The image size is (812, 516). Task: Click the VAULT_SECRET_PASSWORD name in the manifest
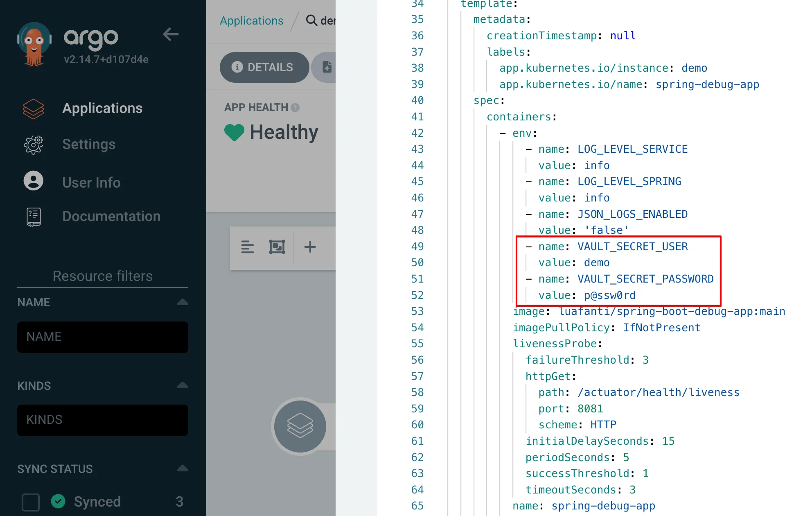pyautogui.click(x=645, y=279)
